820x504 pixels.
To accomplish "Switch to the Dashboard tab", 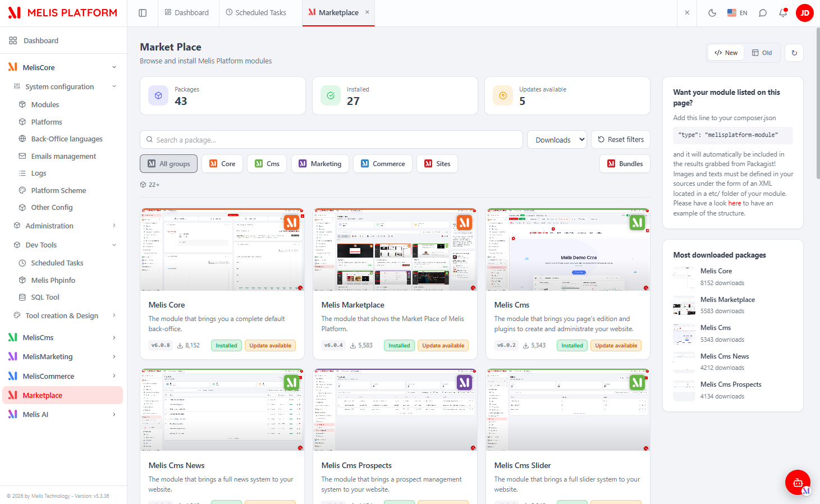I will click(187, 13).
